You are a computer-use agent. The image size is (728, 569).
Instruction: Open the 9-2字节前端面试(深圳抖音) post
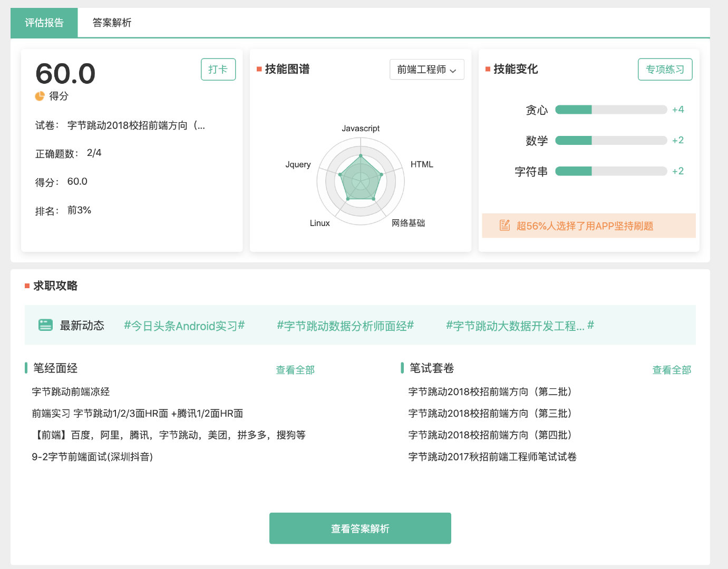[x=92, y=457]
